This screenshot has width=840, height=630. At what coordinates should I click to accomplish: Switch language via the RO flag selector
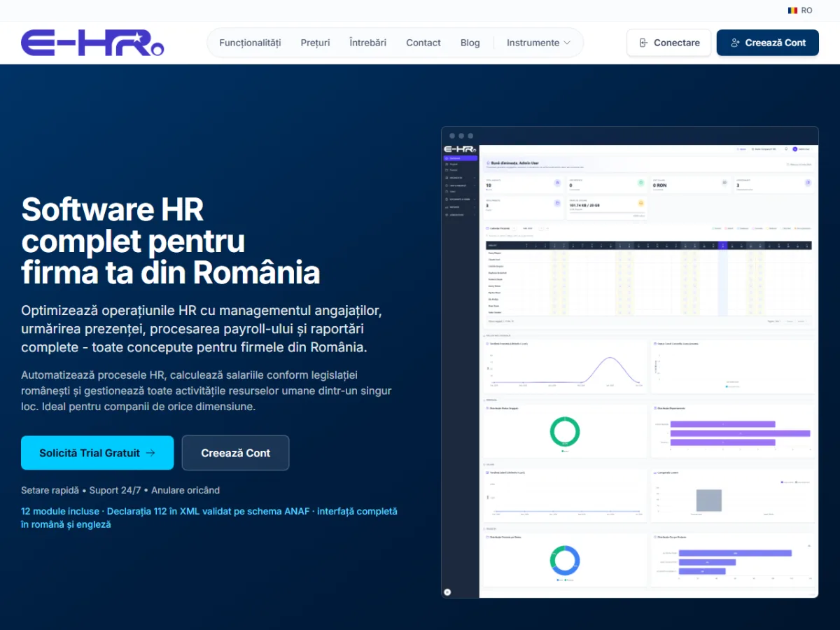pyautogui.click(x=799, y=10)
